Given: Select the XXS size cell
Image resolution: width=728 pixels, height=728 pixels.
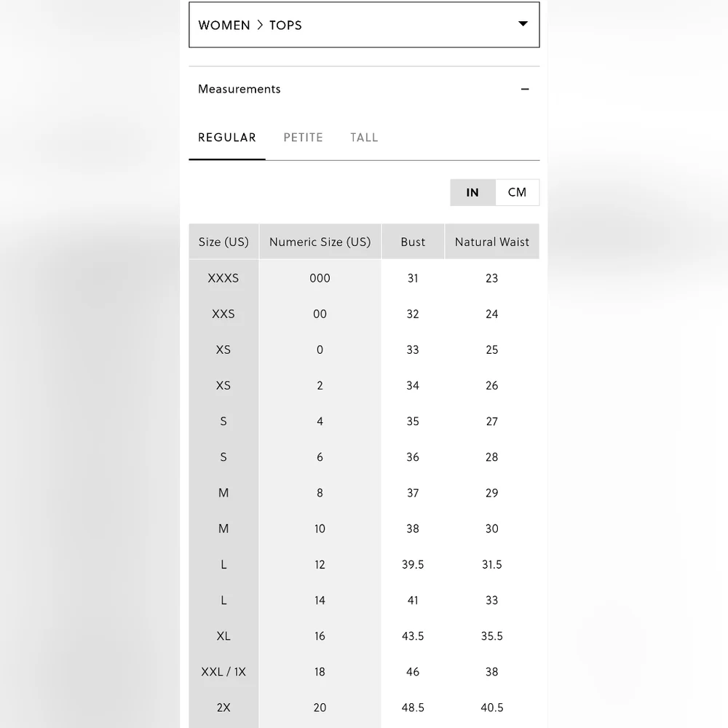Looking at the screenshot, I should [223, 314].
